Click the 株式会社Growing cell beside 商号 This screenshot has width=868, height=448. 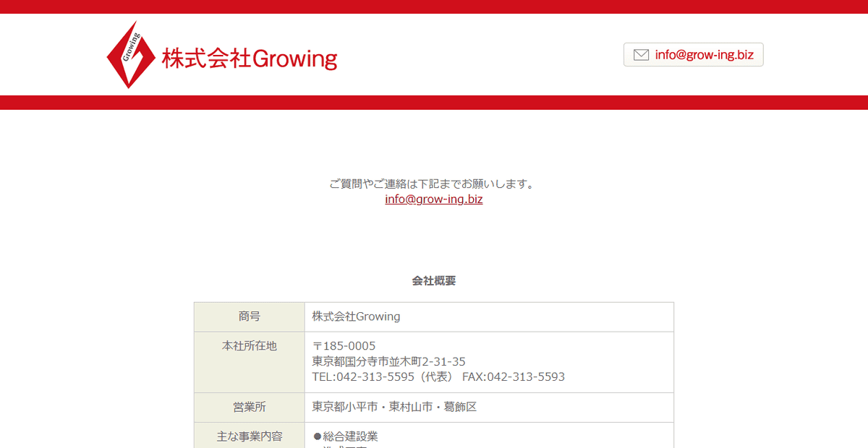(x=354, y=316)
